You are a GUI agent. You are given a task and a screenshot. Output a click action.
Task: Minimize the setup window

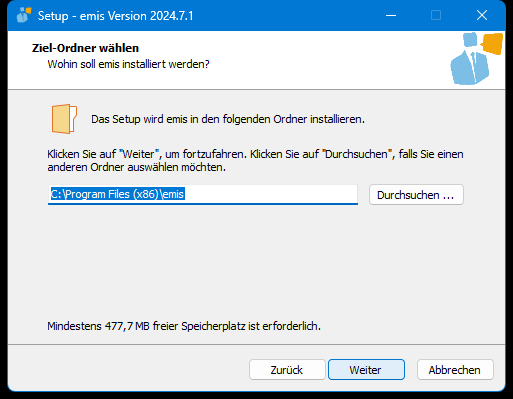391,15
